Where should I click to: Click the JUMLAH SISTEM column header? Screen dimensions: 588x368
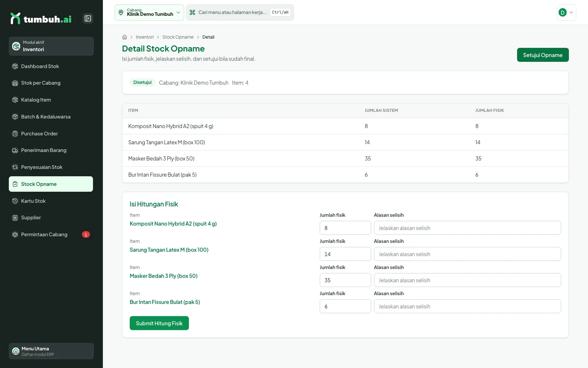coord(381,110)
